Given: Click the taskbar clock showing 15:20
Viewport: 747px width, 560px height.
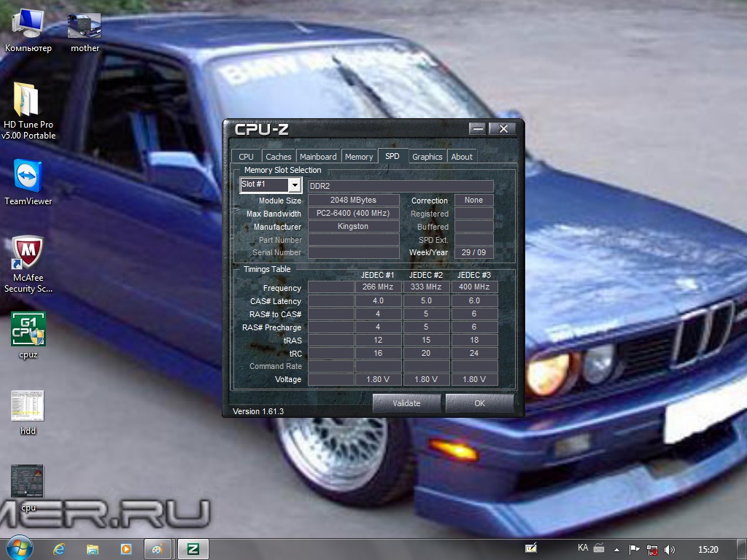Looking at the screenshot, I should [708, 550].
